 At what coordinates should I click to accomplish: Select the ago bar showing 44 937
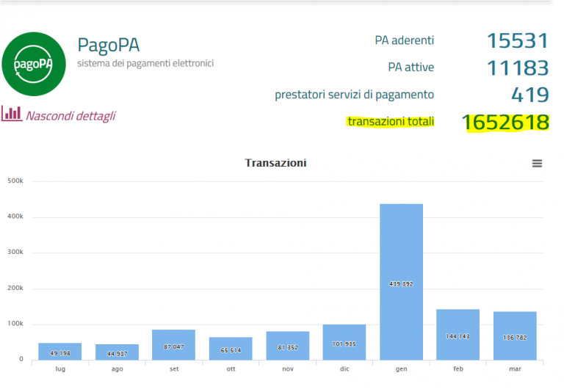(x=117, y=352)
